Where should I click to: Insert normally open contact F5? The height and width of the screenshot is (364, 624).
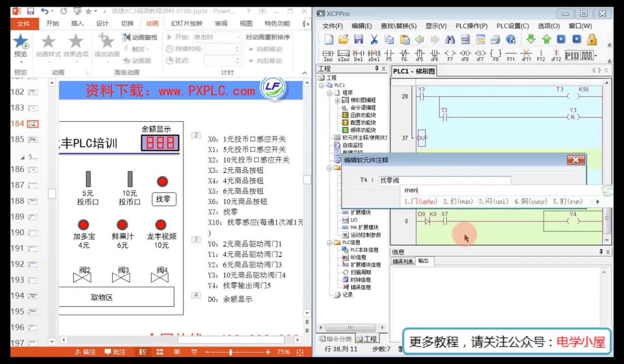point(389,55)
